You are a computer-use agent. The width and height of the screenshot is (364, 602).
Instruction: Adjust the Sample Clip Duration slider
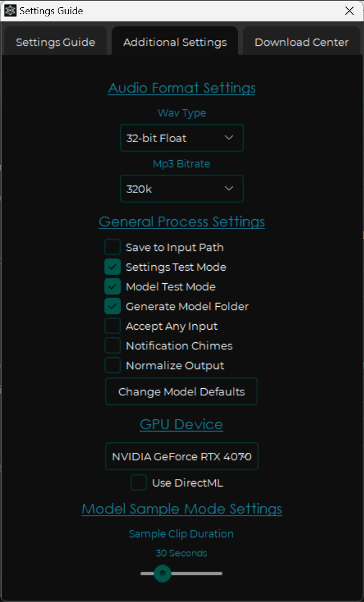(162, 574)
